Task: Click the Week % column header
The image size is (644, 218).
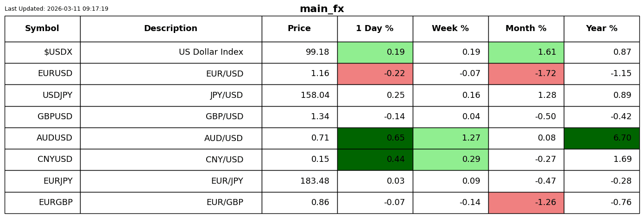Action: click(x=450, y=29)
